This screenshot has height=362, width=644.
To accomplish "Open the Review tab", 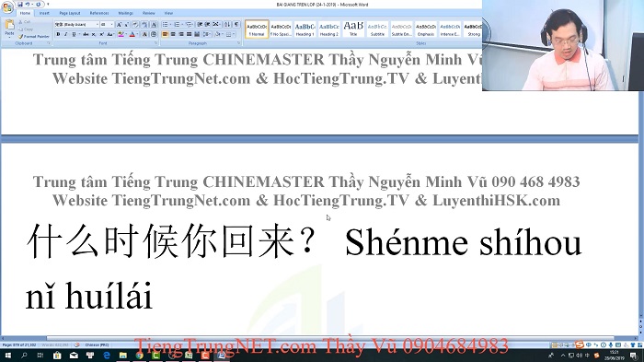I will (x=149, y=13).
